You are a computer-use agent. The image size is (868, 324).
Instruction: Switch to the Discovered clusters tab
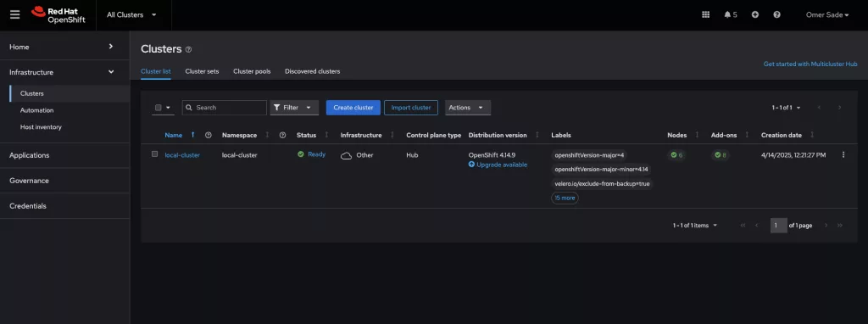click(x=312, y=71)
